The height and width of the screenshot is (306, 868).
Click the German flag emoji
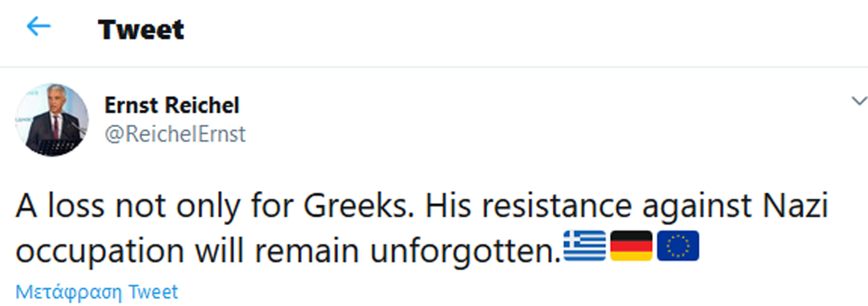point(631,246)
